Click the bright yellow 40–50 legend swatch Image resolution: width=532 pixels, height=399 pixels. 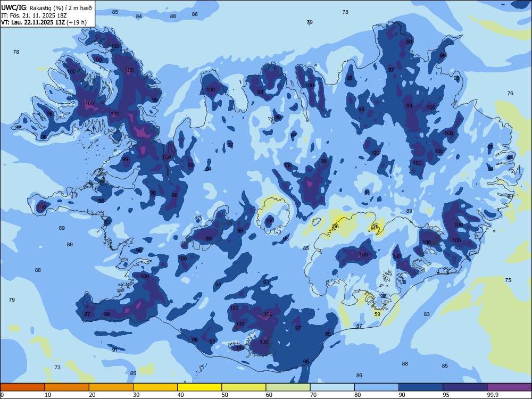(x=199, y=387)
